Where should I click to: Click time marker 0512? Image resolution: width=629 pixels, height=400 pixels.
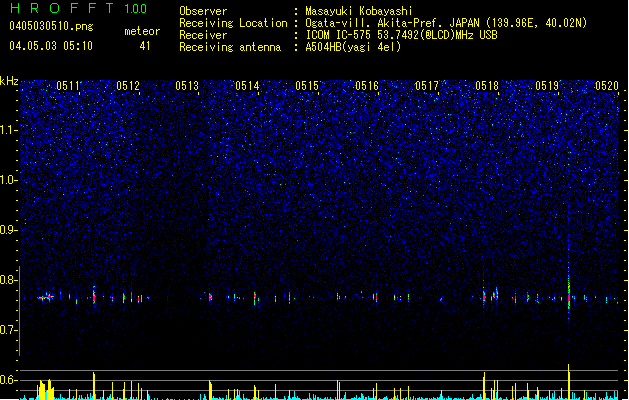[x=128, y=86]
